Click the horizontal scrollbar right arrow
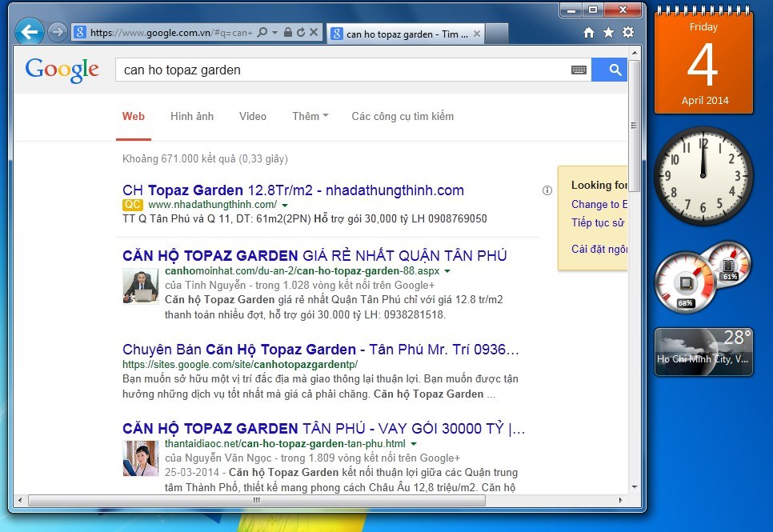This screenshot has width=773, height=532. [621, 501]
